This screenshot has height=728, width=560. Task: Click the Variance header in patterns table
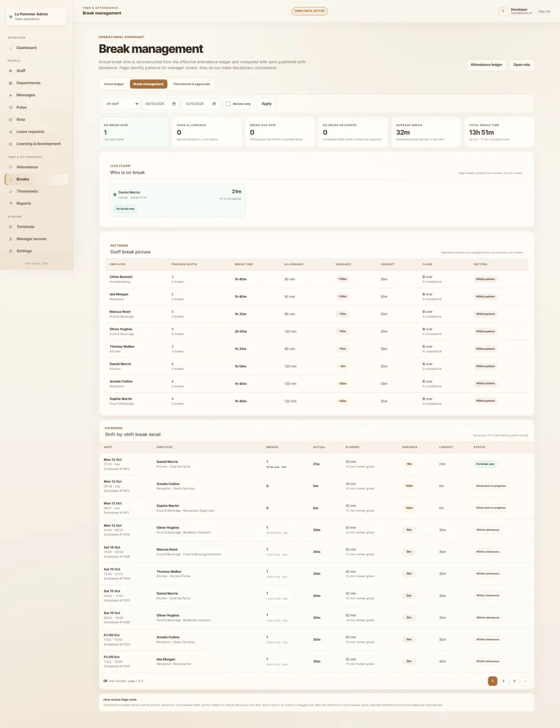click(343, 265)
